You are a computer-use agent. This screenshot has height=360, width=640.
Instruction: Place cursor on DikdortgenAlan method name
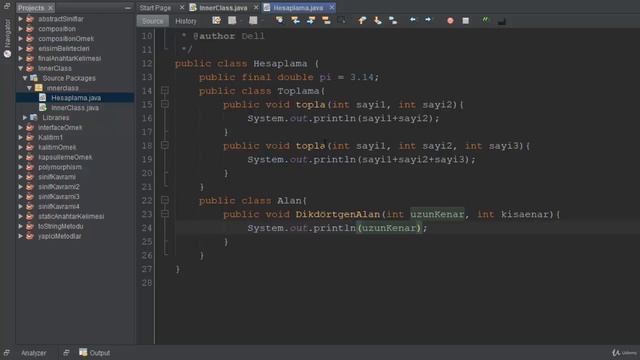pyautogui.click(x=338, y=214)
